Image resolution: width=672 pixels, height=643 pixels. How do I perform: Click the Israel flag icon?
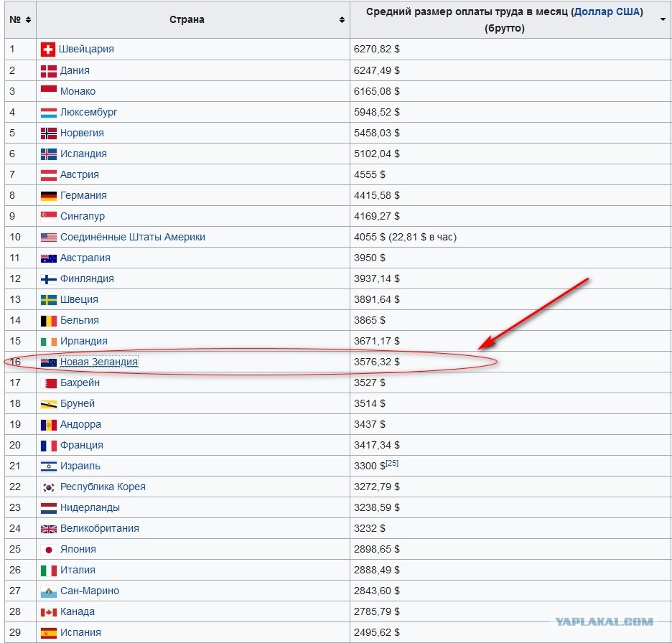48,466
